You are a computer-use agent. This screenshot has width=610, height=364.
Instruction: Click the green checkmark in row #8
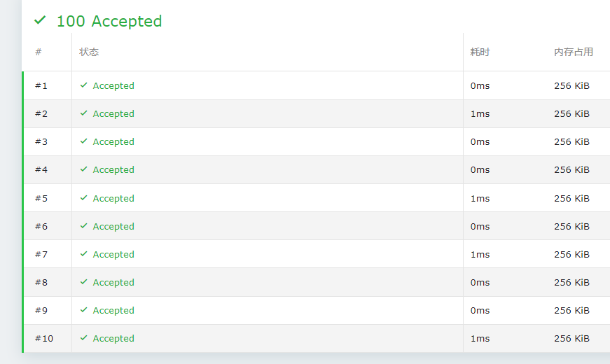point(83,282)
